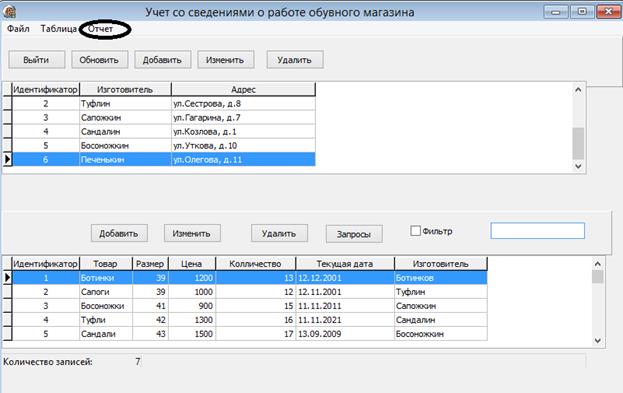623x393 pixels.
Task: Click price cell 1500
Action: tap(192, 334)
